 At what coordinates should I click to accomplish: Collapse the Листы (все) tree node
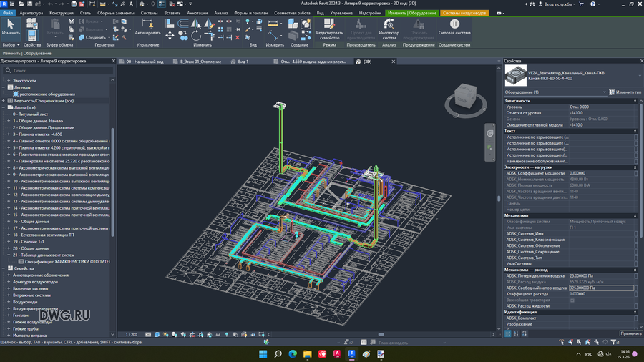(x=4, y=107)
